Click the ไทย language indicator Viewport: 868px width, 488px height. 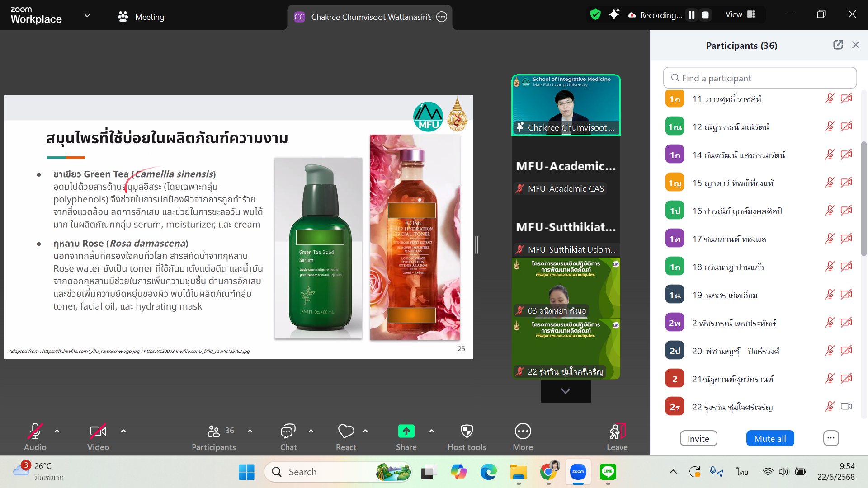tap(742, 472)
